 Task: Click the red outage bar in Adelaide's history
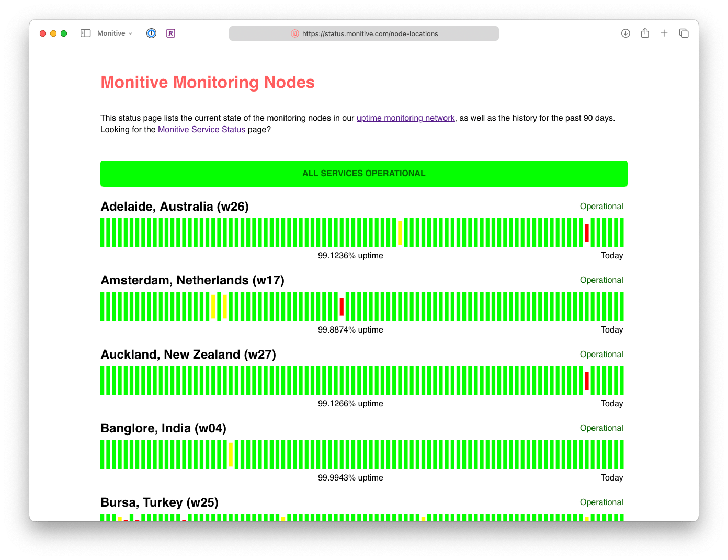click(586, 232)
